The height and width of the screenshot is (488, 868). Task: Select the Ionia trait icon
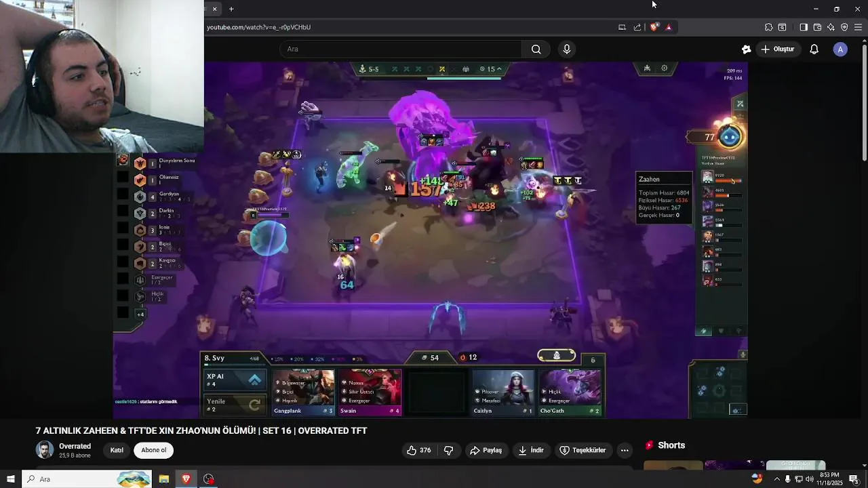pyautogui.click(x=140, y=230)
